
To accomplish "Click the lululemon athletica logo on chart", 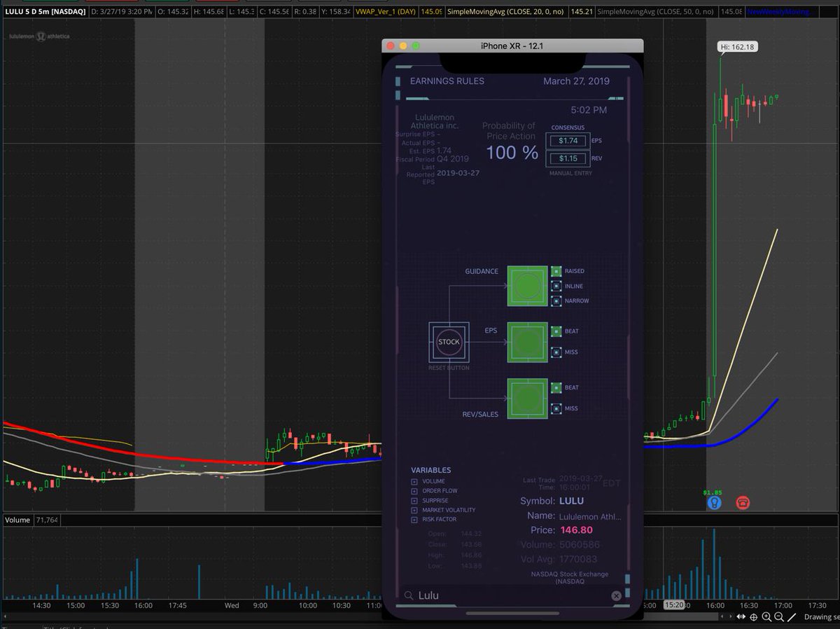I will [38, 36].
